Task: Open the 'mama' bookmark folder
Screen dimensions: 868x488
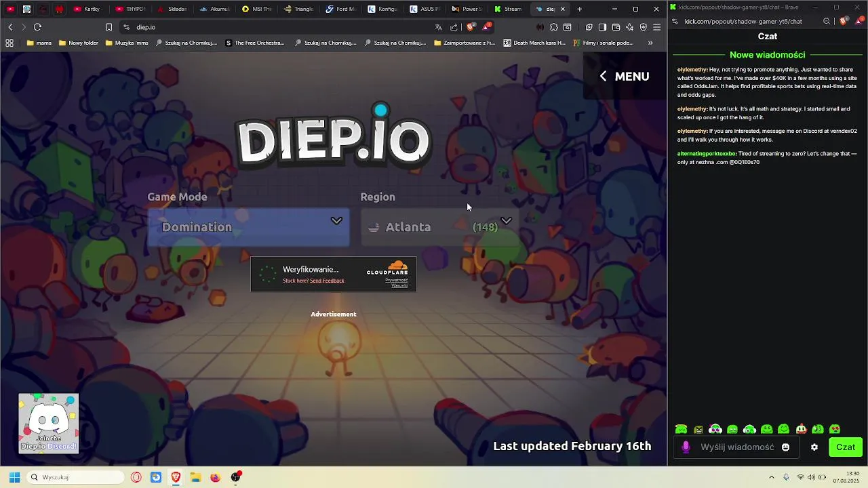Action: 39,43
